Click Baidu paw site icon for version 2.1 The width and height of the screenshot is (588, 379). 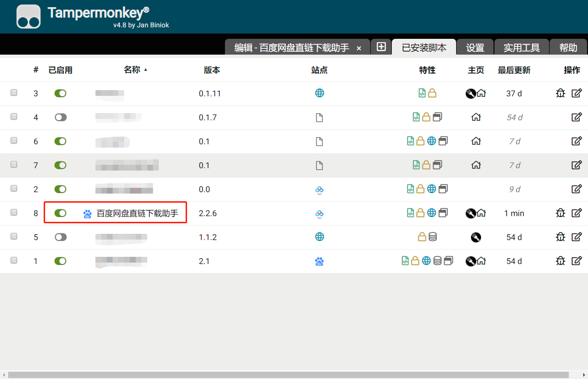pyautogui.click(x=319, y=261)
